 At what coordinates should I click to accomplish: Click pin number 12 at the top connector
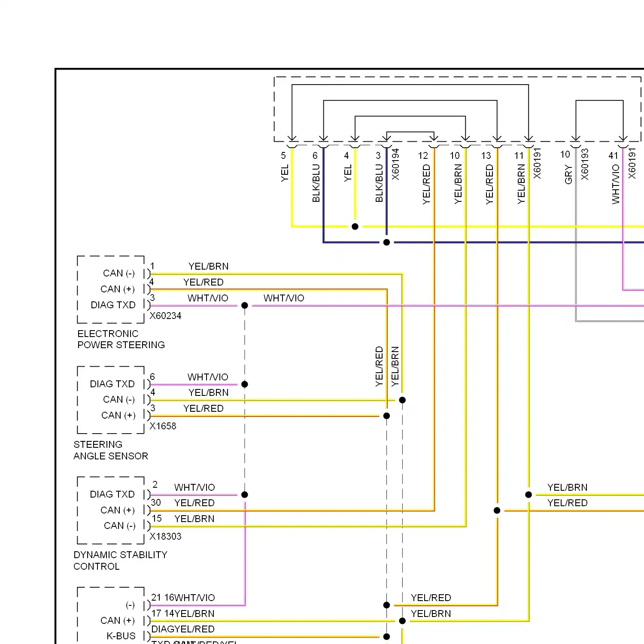423,155
